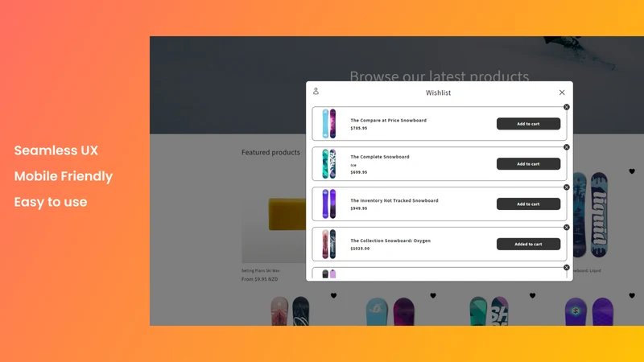Screen dimensions: 644x362
Task: Click The Complete Snowboard title
Action: [x=380, y=157]
